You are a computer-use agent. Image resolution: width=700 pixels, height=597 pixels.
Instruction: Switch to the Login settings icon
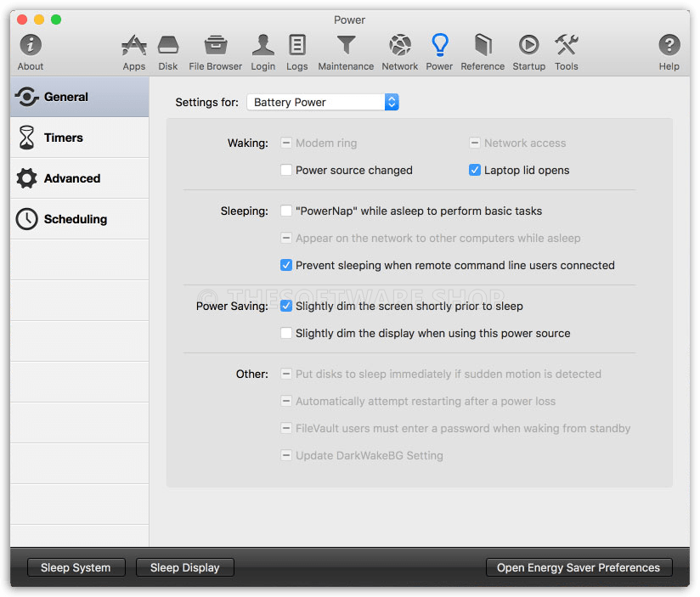tap(262, 51)
